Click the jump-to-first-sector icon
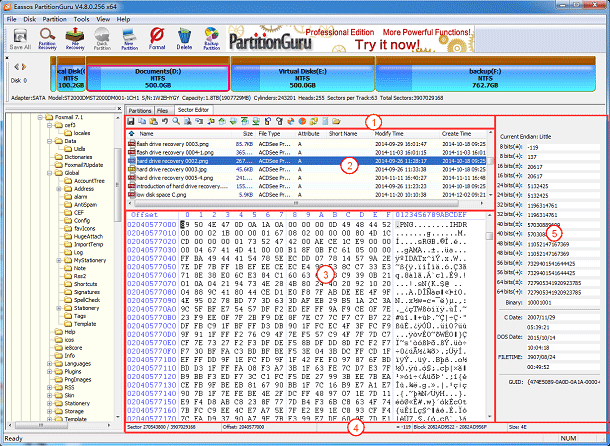The height and width of the screenshot is (446, 610). (244, 121)
